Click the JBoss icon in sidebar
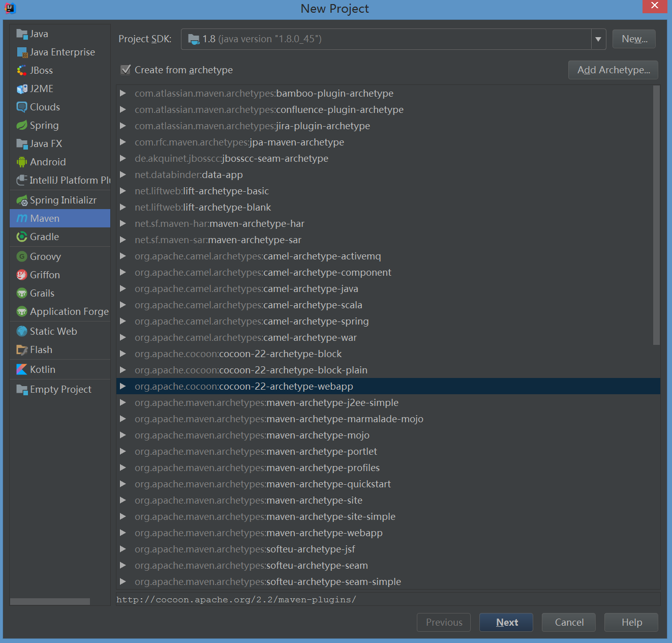The width and height of the screenshot is (672, 643). pyautogui.click(x=22, y=71)
